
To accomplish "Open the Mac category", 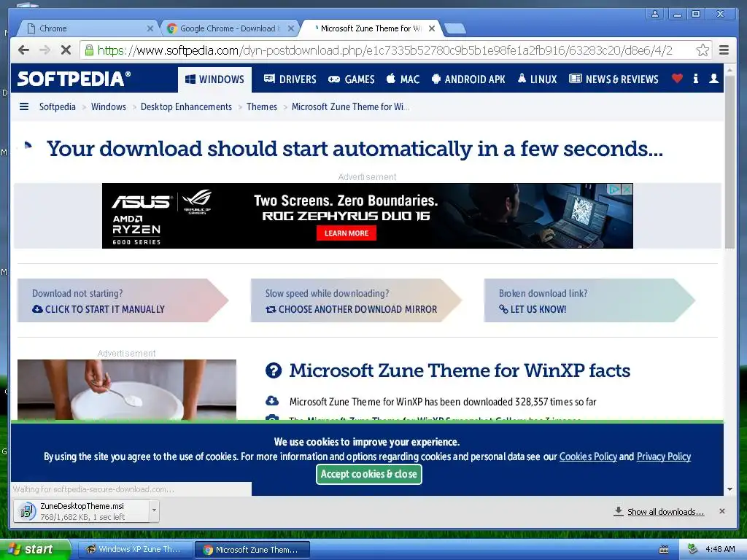I will [x=403, y=79].
